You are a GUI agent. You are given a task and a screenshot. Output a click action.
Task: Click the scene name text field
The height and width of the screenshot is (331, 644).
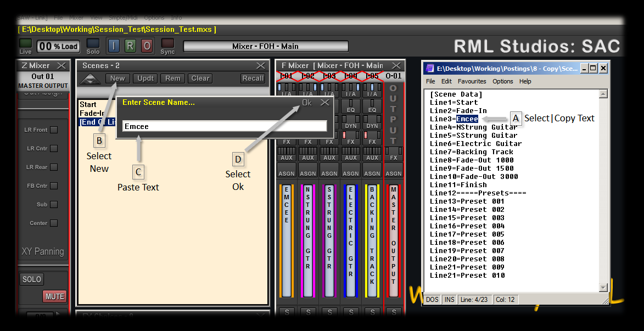[225, 126]
